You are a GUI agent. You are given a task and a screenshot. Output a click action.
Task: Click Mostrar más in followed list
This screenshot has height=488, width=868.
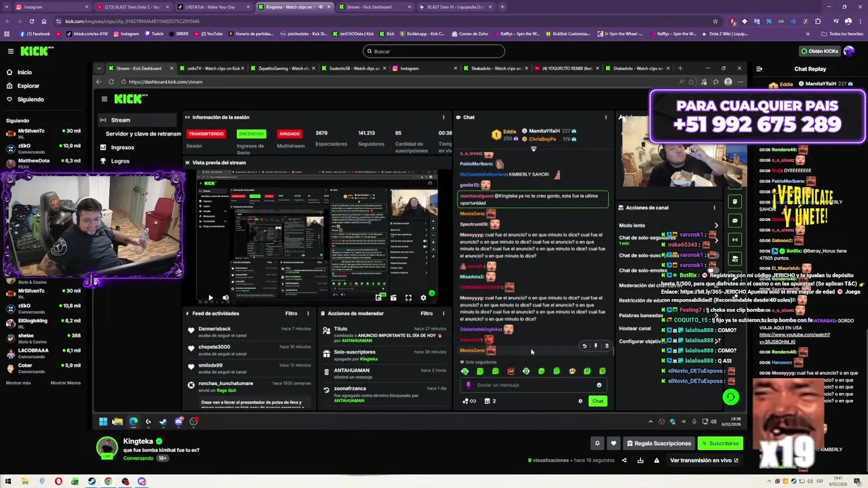coord(18,383)
